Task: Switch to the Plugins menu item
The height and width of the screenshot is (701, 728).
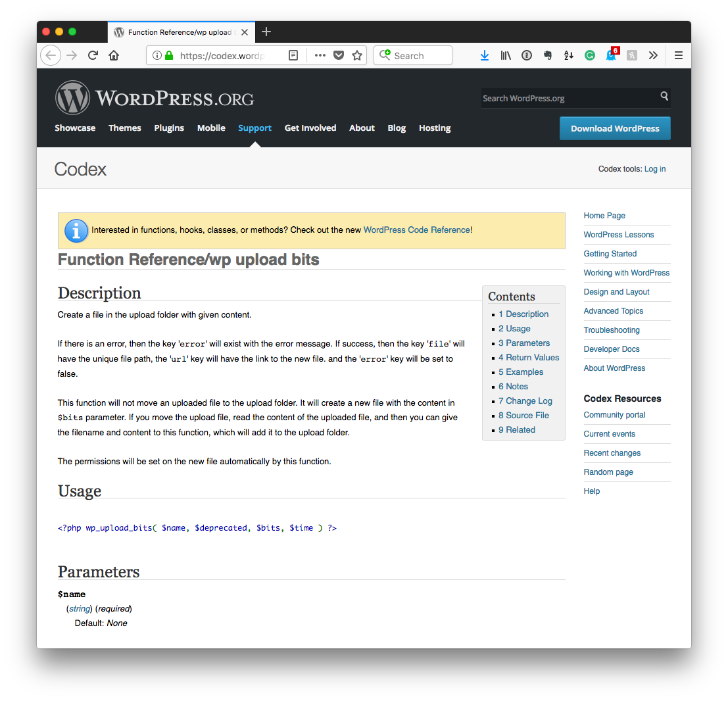Action: [169, 128]
